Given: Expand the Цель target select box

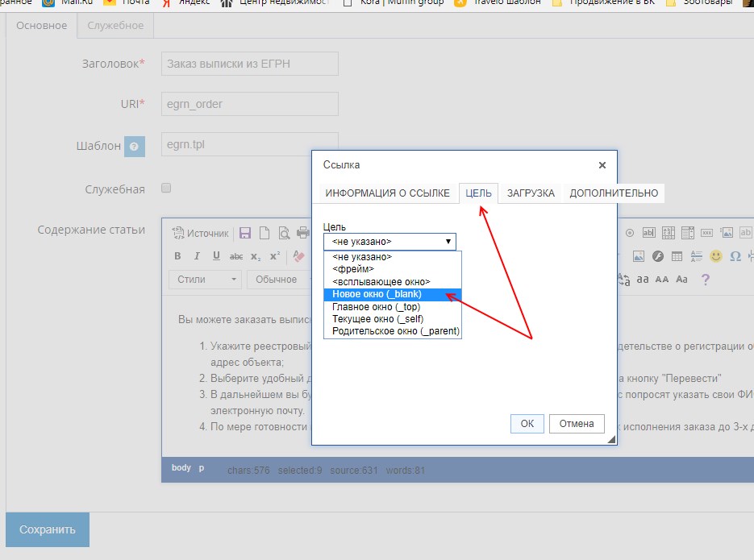Looking at the screenshot, I should 389,242.
